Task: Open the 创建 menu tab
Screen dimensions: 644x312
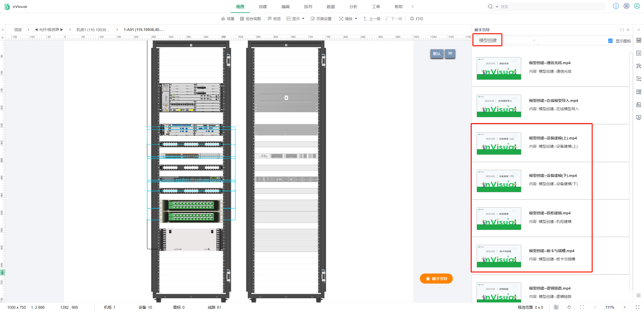Action: pyautogui.click(x=263, y=7)
